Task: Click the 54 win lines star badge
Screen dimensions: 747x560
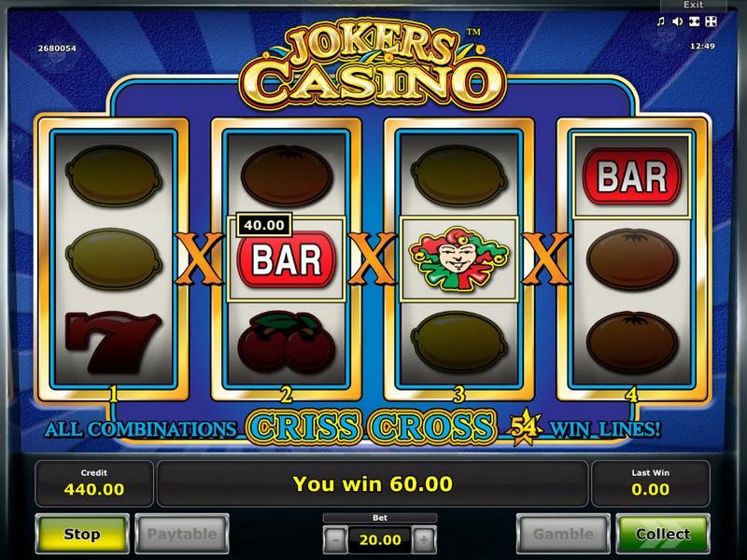Action: (527, 427)
